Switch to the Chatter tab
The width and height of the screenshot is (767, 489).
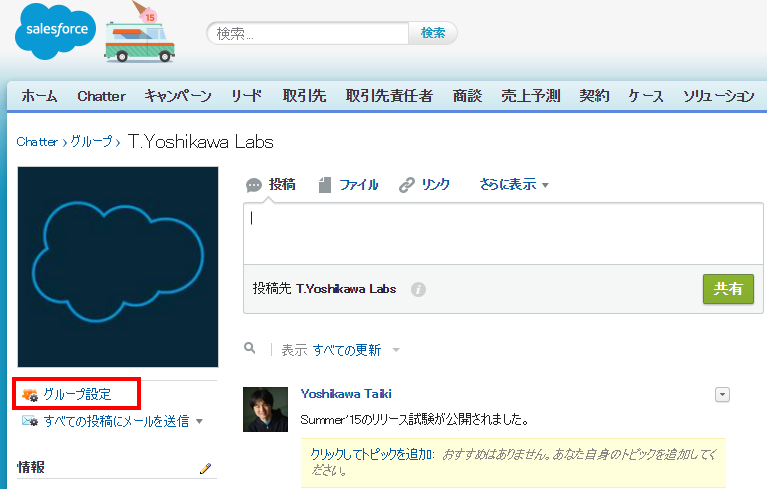101,96
